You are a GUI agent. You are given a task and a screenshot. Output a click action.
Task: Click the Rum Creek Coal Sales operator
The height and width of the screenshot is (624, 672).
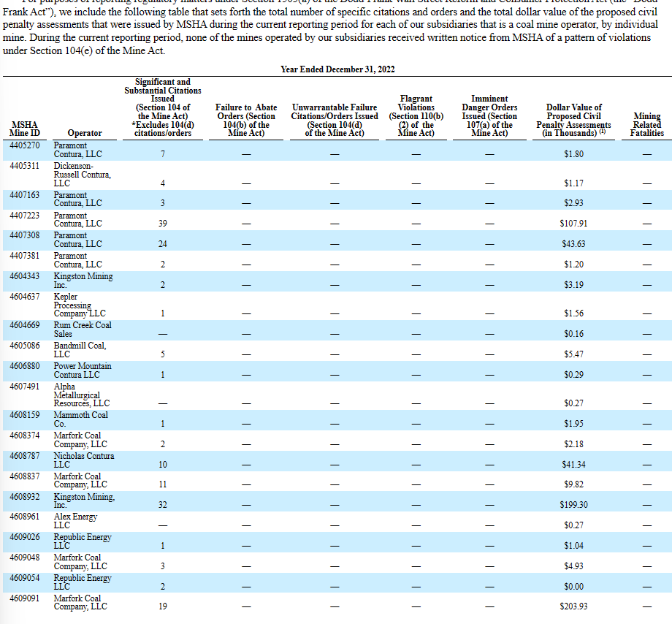click(83, 329)
